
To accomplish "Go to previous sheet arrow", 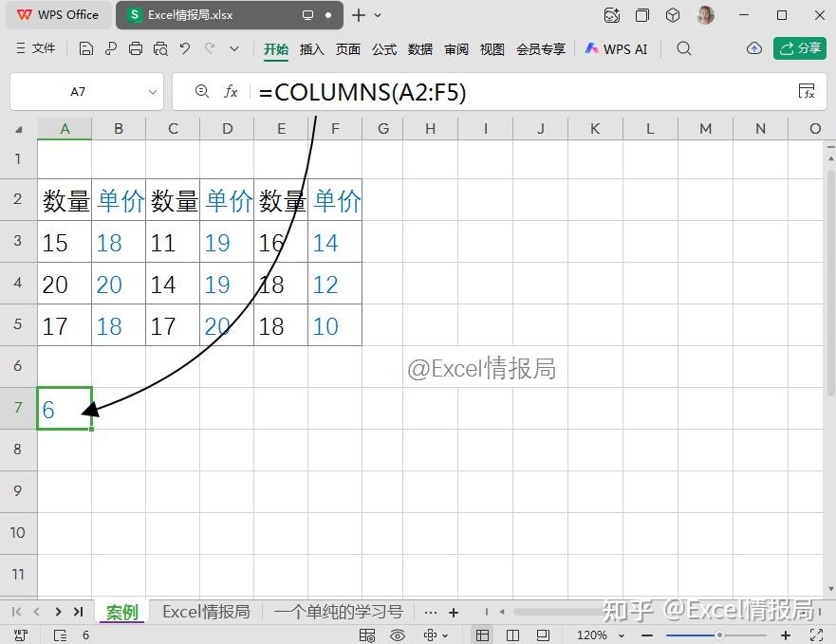I will [36, 612].
